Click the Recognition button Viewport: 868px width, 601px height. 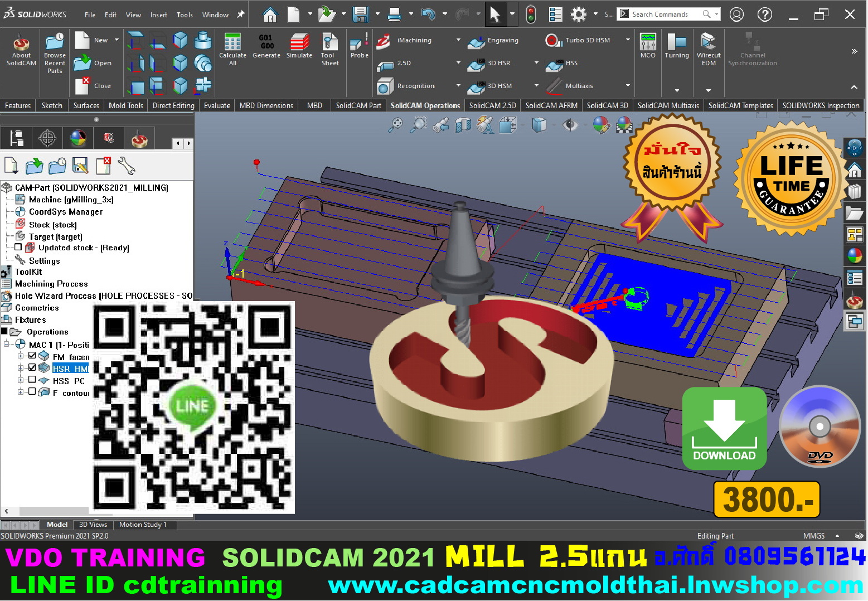tap(415, 86)
